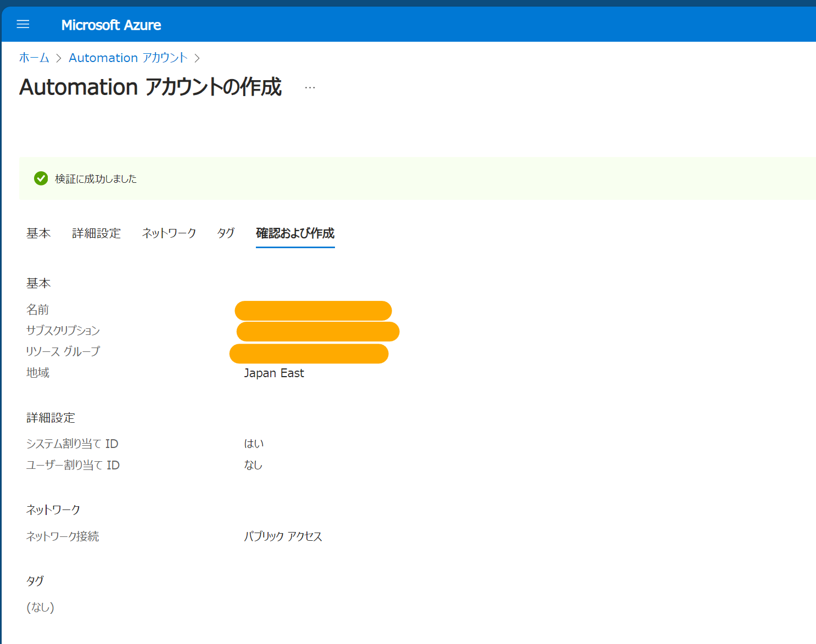
Task: Click the ネットワーク section heading in summary
Action: click(53, 510)
